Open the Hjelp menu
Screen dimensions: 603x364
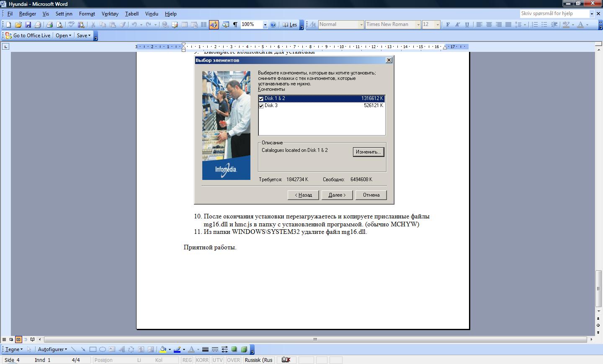pyautogui.click(x=170, y=14)
